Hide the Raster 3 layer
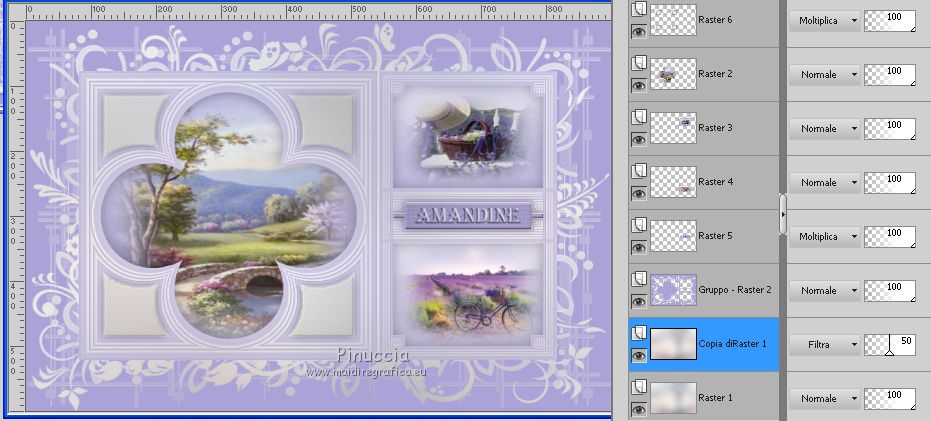 [x=639, y=140]
